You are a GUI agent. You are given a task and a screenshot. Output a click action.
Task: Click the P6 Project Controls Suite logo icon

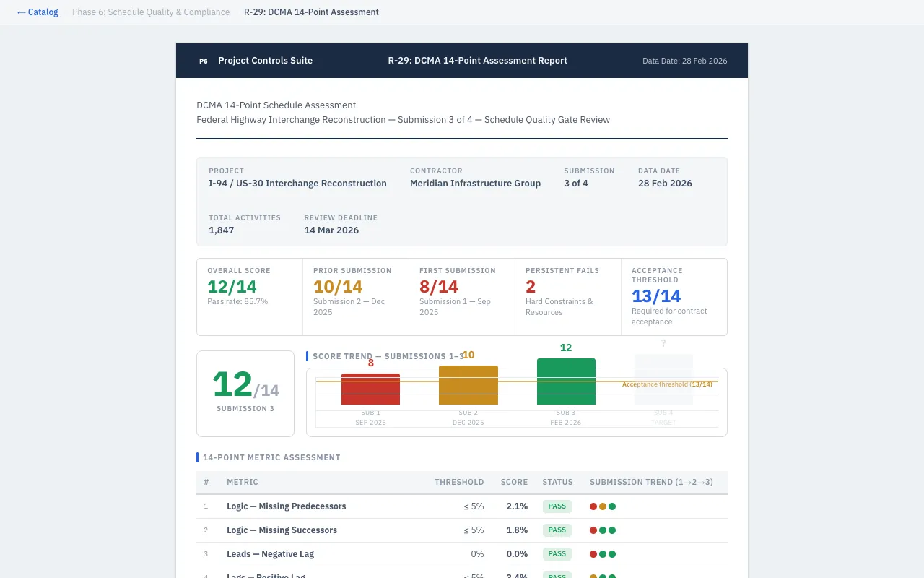(203, 61)
